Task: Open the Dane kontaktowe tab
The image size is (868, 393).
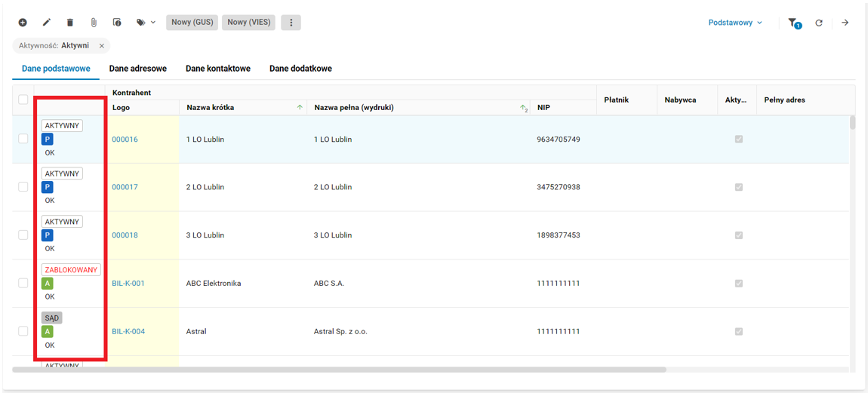Action: [218, 69]
